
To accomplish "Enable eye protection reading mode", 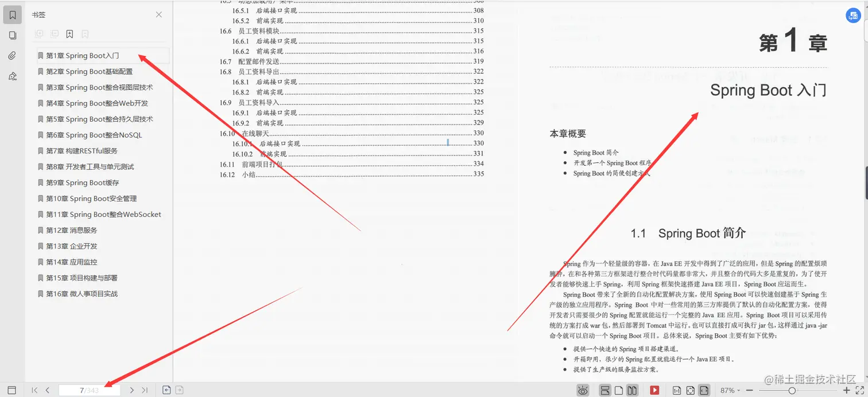I will click(583, 390).
